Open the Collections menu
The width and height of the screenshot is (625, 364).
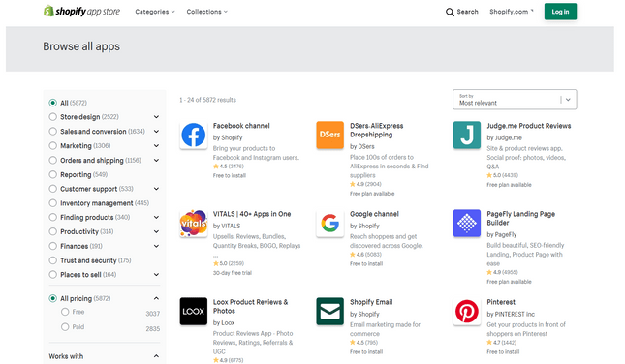pos(206,12)
